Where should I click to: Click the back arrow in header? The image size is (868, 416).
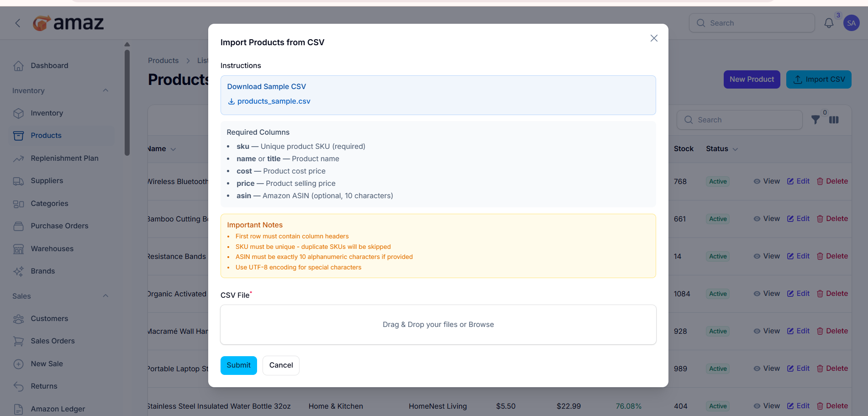click(18, 23)
